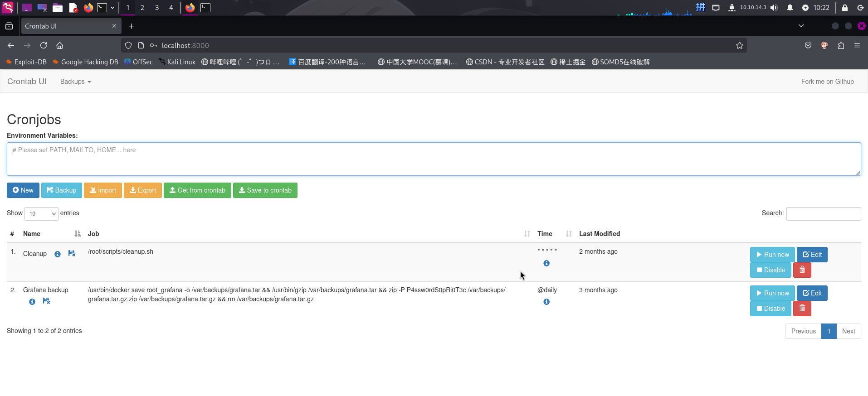The height and width of the screenshot is (396, 868).
Task: Click the backup-delete icon beside Cleanup name
Action: click(72, 253)
